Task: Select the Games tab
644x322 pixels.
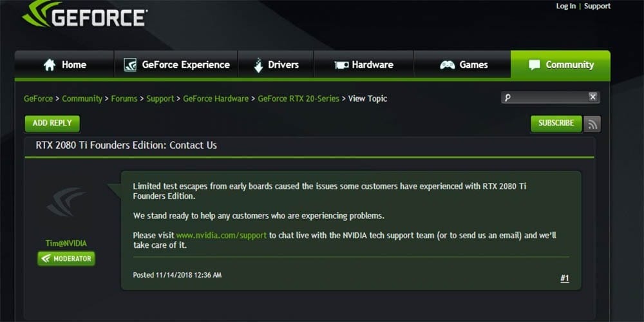Action: click(x=463, y=65)
